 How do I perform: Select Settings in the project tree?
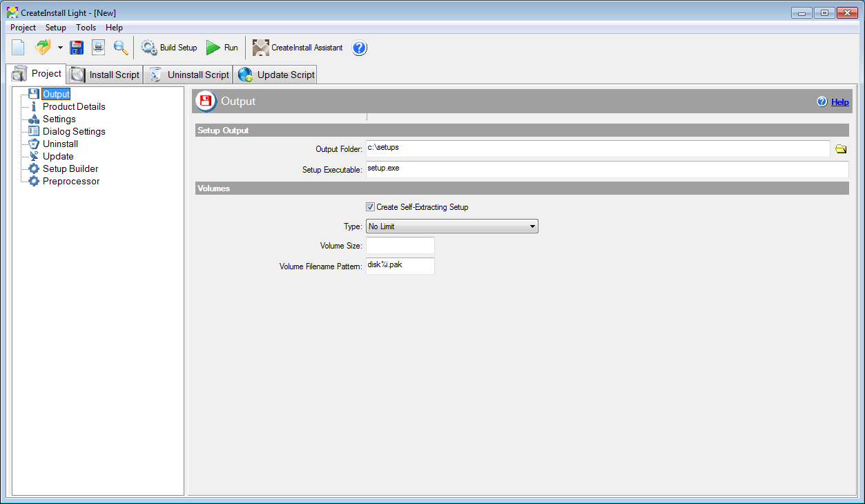pyautogui.click(x=59, y=119)
